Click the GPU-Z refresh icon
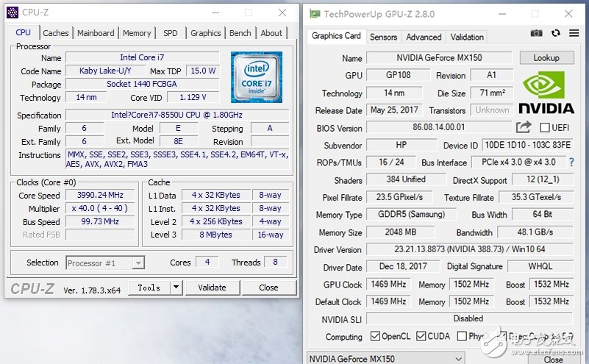 [556, 33]
